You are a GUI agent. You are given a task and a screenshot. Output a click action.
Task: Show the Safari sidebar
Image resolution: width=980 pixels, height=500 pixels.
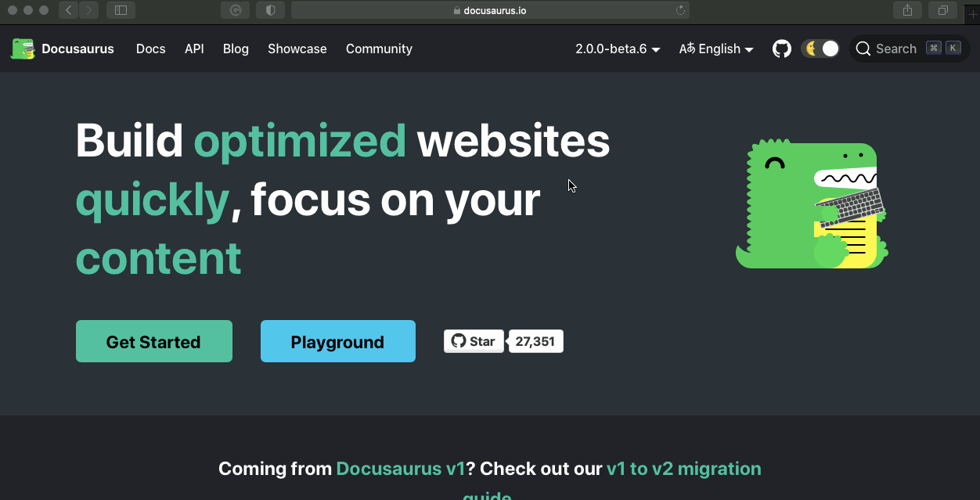point(121,10)
